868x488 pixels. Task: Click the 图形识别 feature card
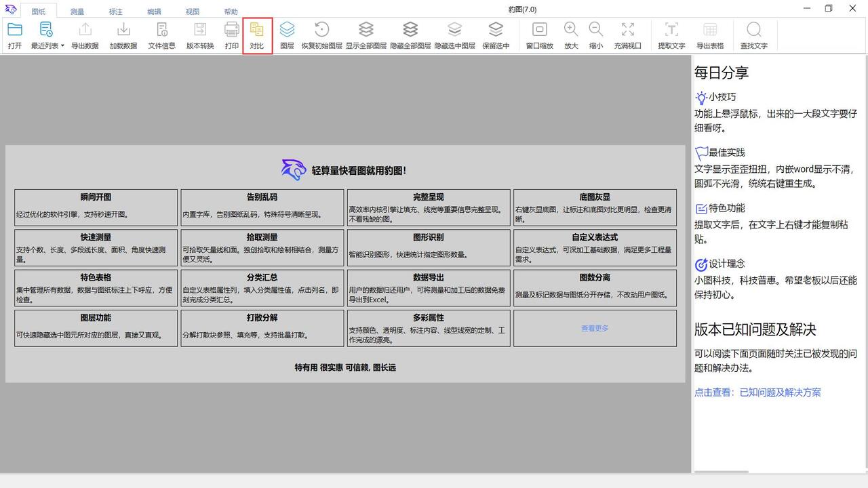(x=429, y=247)
